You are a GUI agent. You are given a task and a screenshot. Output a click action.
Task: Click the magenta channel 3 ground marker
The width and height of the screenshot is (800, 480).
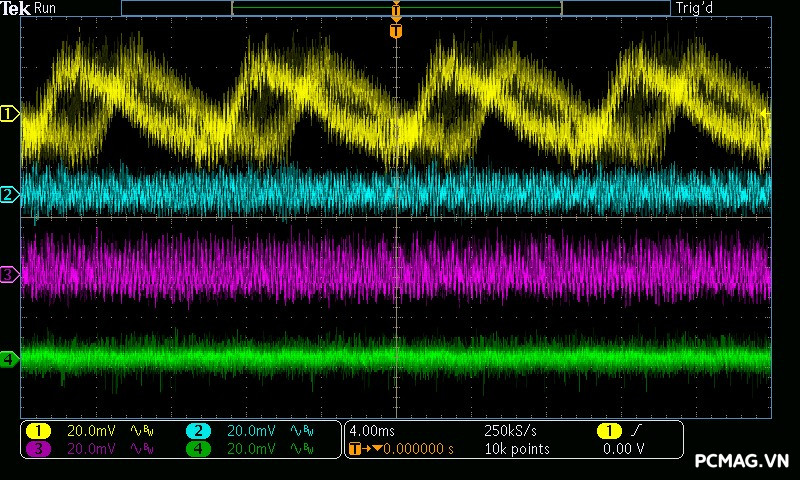(10, 274)
